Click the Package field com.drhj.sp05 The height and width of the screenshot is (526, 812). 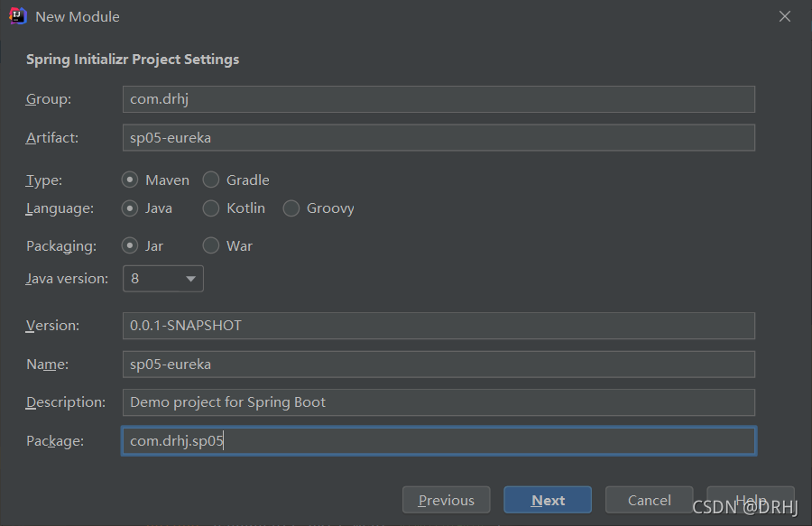click(x=438, y=441)
